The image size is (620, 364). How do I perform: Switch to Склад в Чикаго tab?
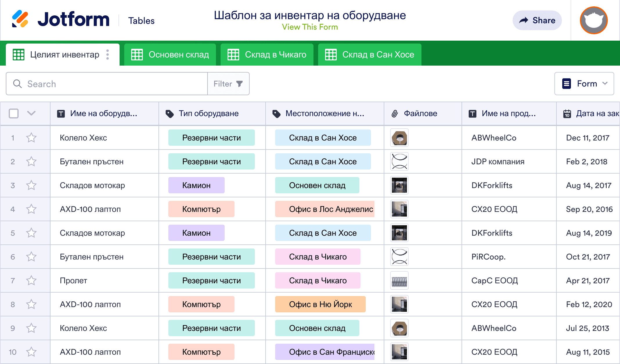click(x=267, y=55)
